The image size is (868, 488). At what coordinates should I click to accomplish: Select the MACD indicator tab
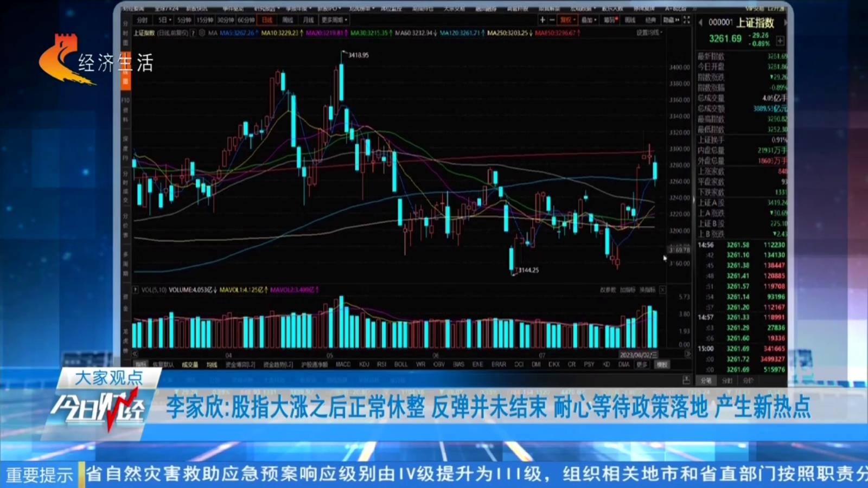[343, 365]
